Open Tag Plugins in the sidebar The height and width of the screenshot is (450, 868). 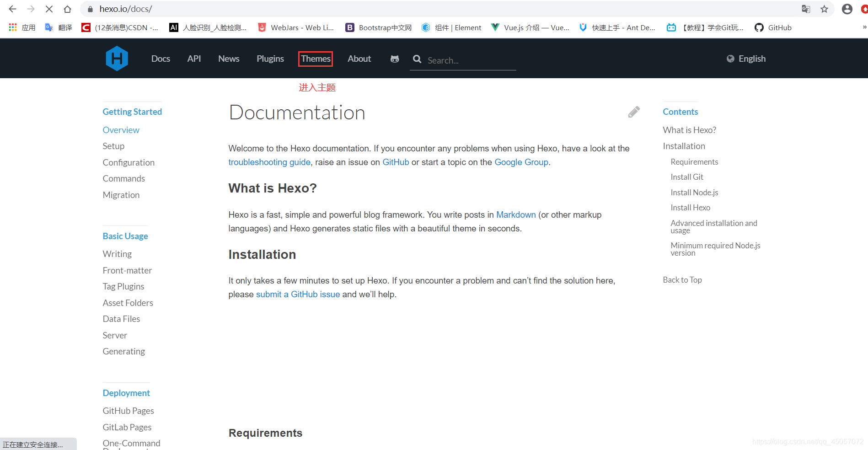click(123, 286)
